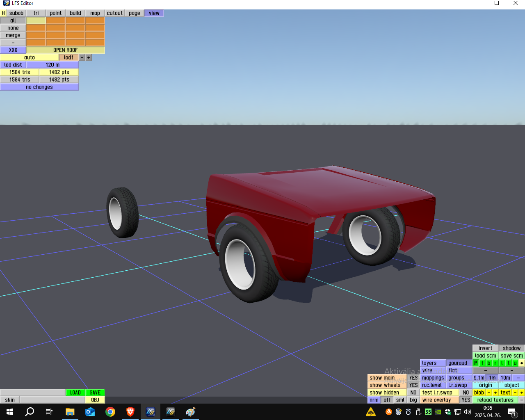The width and height of the screenshot is (525, 420).
Task: Select the big size option
Action: [413, 400]
